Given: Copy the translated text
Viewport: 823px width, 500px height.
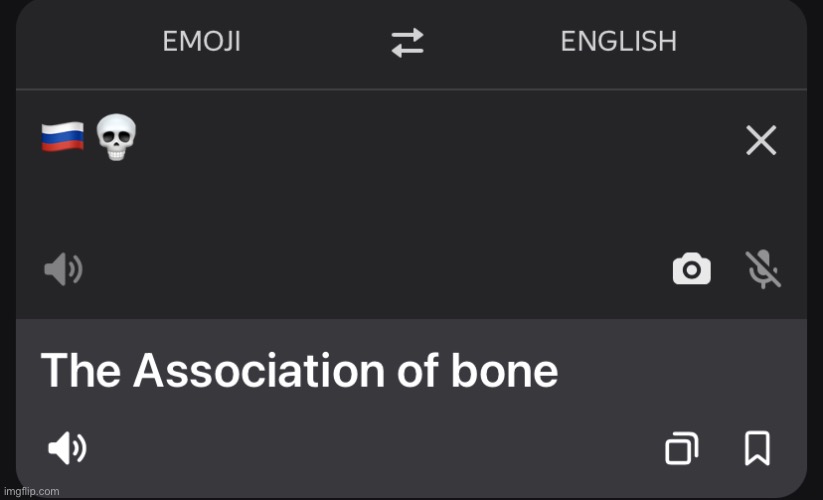Looking at the screenshot, I should [x=681, y=448].
